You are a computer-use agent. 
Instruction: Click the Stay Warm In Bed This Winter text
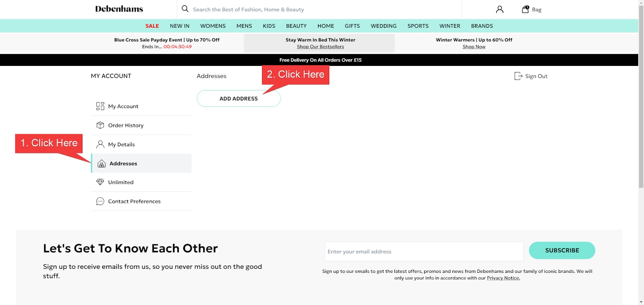coord(320,40)
